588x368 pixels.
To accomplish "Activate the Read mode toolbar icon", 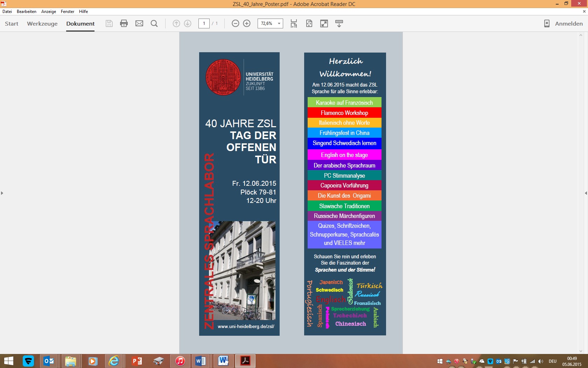I will [x=339, y=23].
